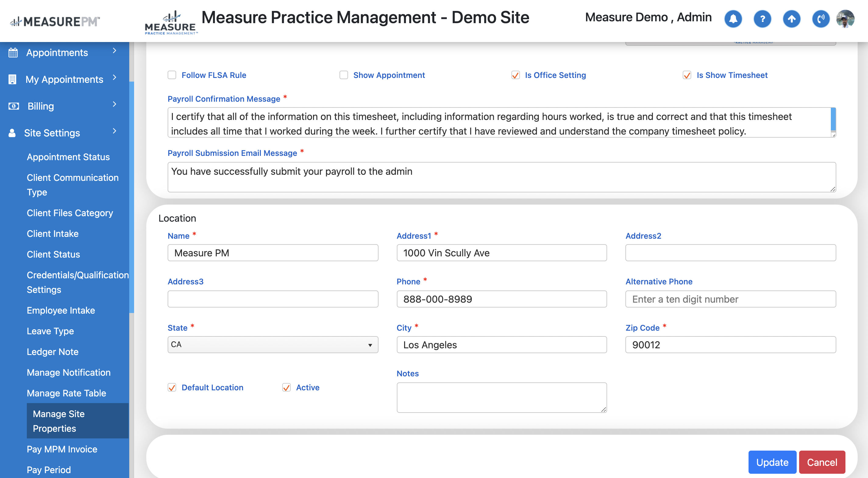Click the Billing money icon

pos(13,106)
